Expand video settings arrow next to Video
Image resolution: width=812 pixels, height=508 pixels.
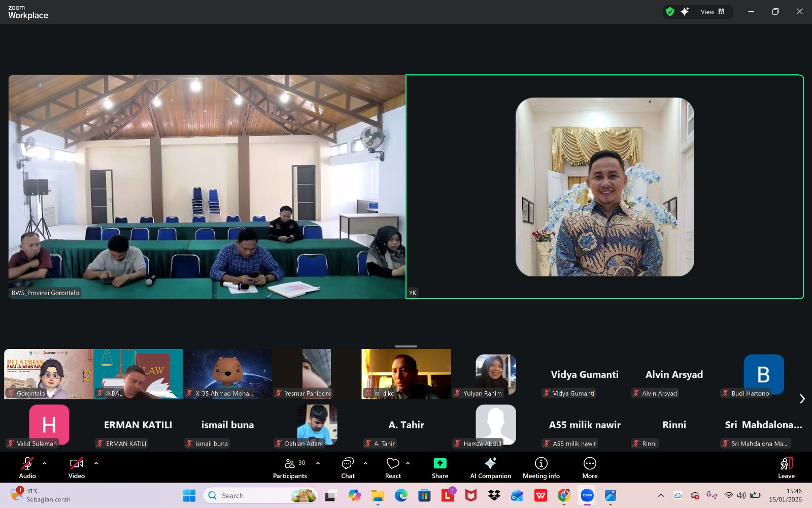[96, 463]
